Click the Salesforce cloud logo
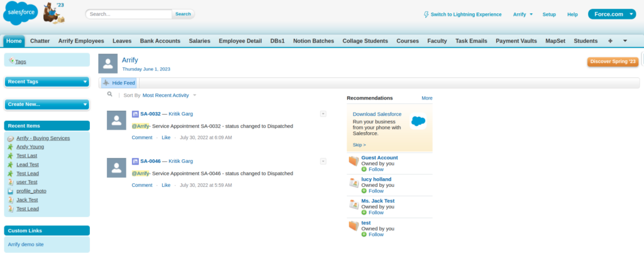The width and height of the screenshot is (644, 253). coord(20,13)
